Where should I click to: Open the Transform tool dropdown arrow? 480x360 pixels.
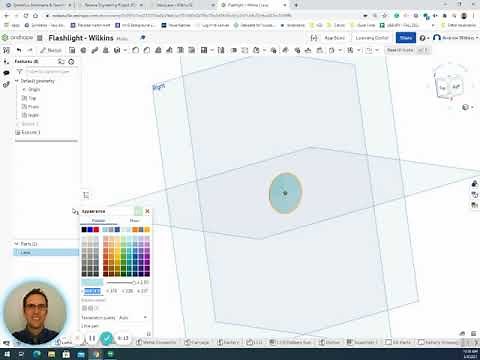264,50
